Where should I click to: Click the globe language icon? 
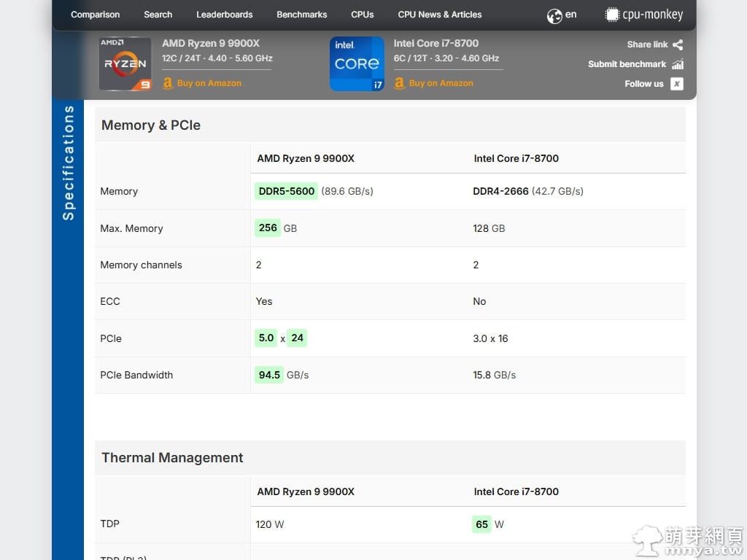coord(554,15)
